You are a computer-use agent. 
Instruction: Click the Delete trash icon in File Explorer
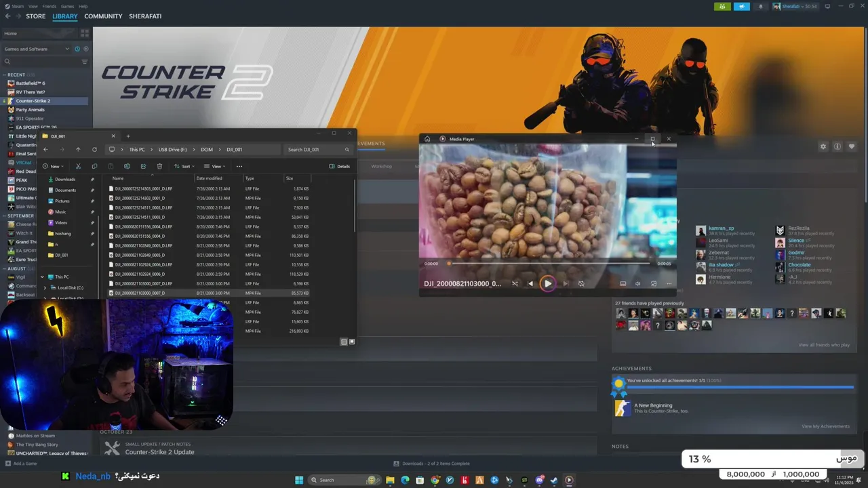pyautogui.click(x=159, y=166)
